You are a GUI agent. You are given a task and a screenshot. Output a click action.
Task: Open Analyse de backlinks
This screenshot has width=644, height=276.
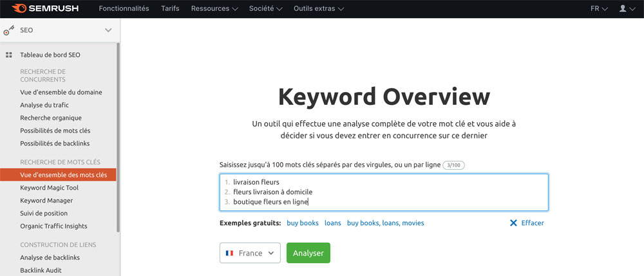click(x=50, y=257)
